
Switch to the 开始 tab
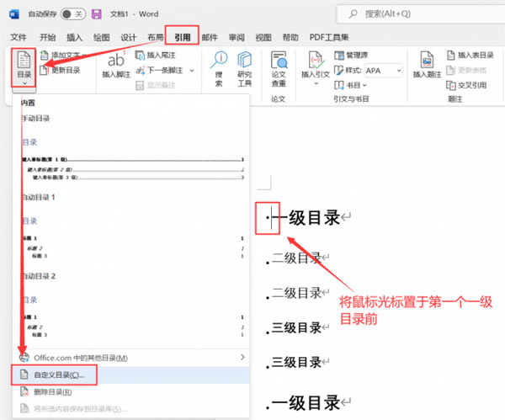(x=48, y=37)
